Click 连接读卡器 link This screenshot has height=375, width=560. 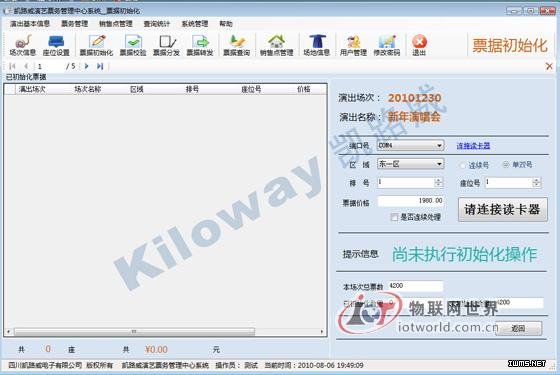(x=473, y=146)
